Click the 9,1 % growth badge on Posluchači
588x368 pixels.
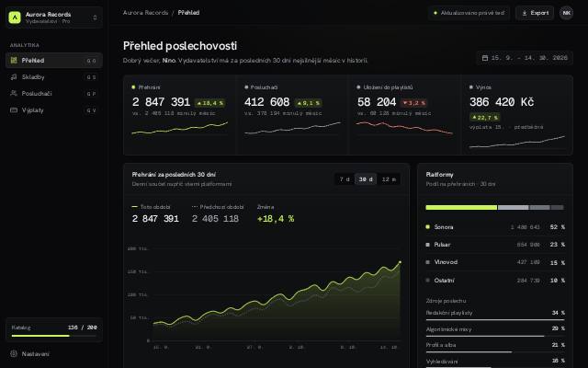tap(309, 103)
